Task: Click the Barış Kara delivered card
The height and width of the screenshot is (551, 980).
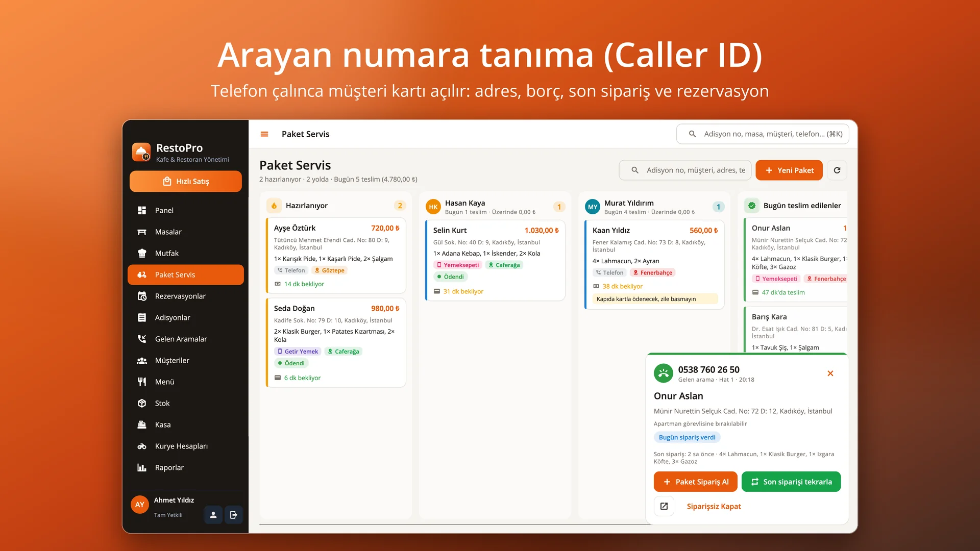Action: click(796, 331)
